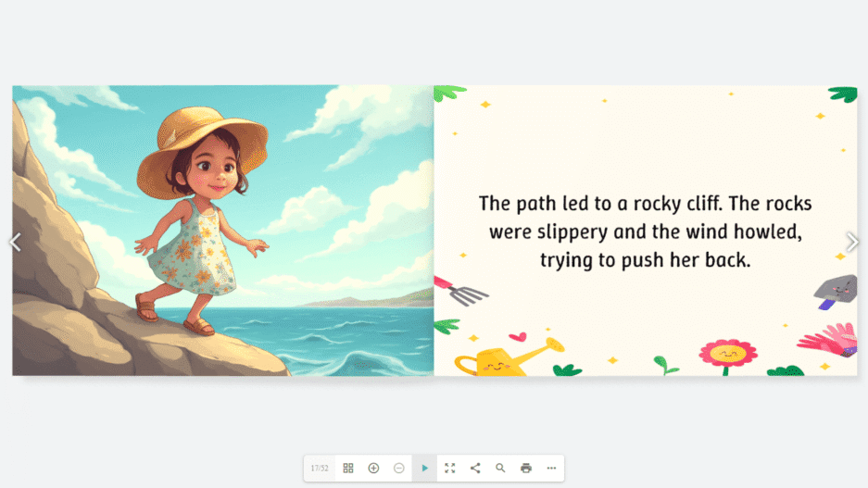Viewport: 868px width, 488px height.
Task: Go to the next page arrow
Action: coord(852,242)
